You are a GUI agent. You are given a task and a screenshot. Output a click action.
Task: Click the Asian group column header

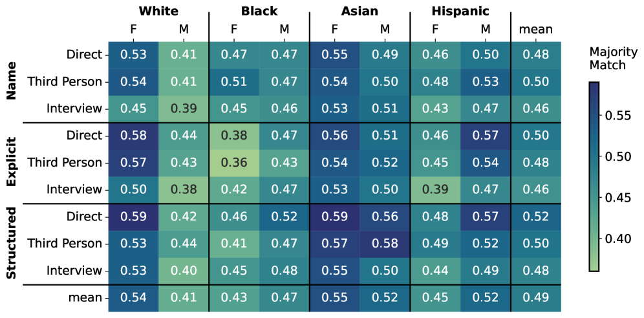pyautogui.click(x=360, y=11)
